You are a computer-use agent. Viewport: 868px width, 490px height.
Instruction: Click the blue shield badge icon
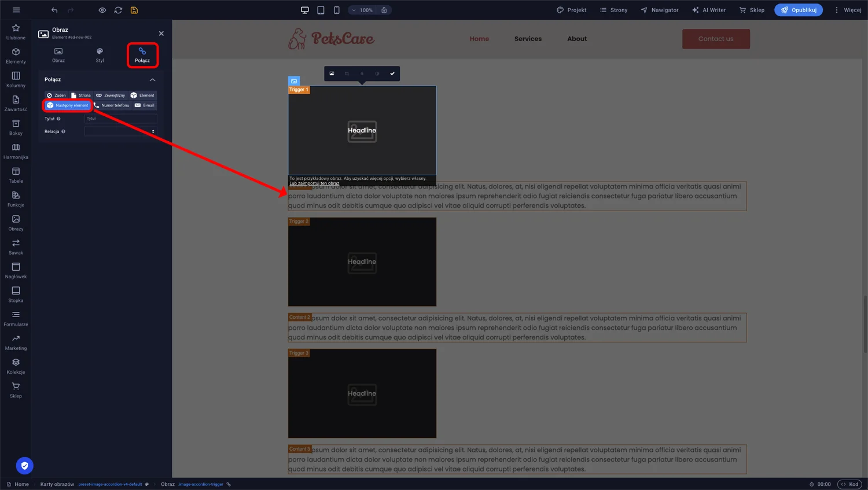pyautogui.click(x=24, y=466)
